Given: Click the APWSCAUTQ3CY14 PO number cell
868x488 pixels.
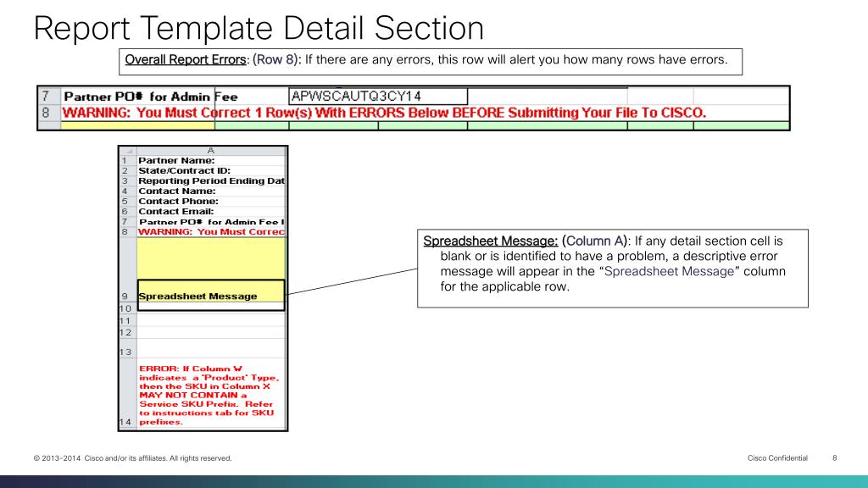Looking at the screenshot, I should pyautogui.click(x=378, y=97).
